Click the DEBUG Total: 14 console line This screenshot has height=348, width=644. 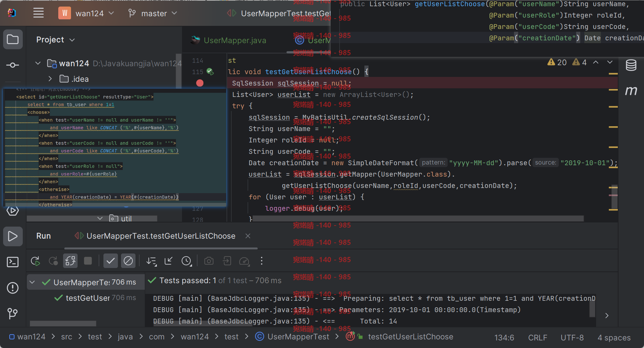[x=275, y=321]
